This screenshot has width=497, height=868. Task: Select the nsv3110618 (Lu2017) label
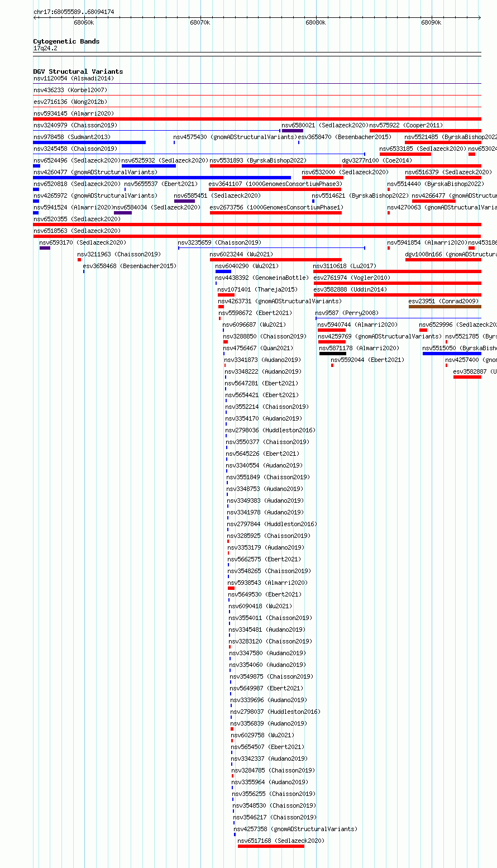[x=345, y=266]
